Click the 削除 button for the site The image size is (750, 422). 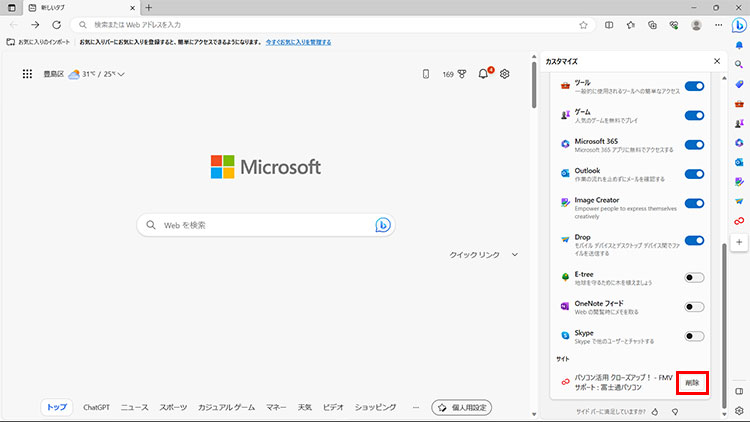point(692,382)
